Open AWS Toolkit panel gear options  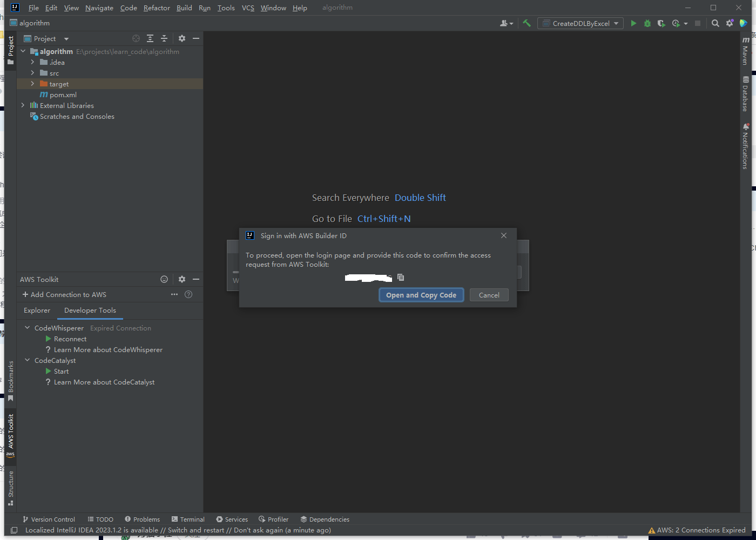182,279
